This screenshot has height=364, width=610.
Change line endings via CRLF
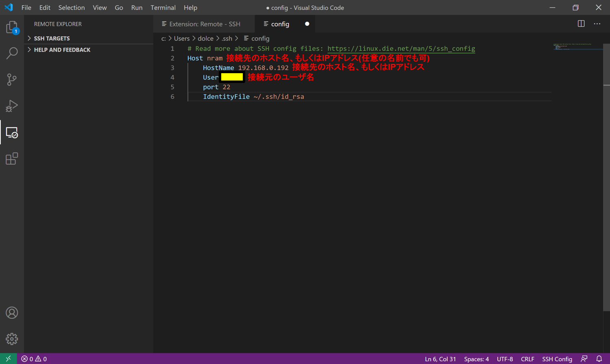click(527, 359)
